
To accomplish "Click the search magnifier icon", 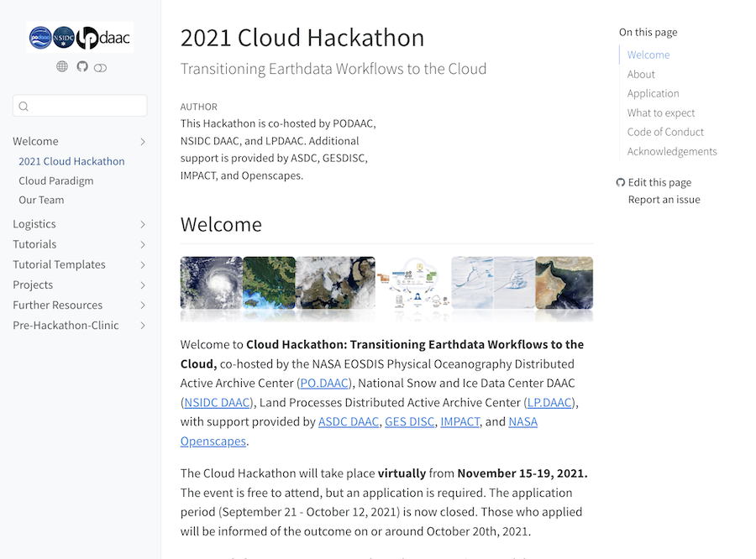I will click(24, 106).
